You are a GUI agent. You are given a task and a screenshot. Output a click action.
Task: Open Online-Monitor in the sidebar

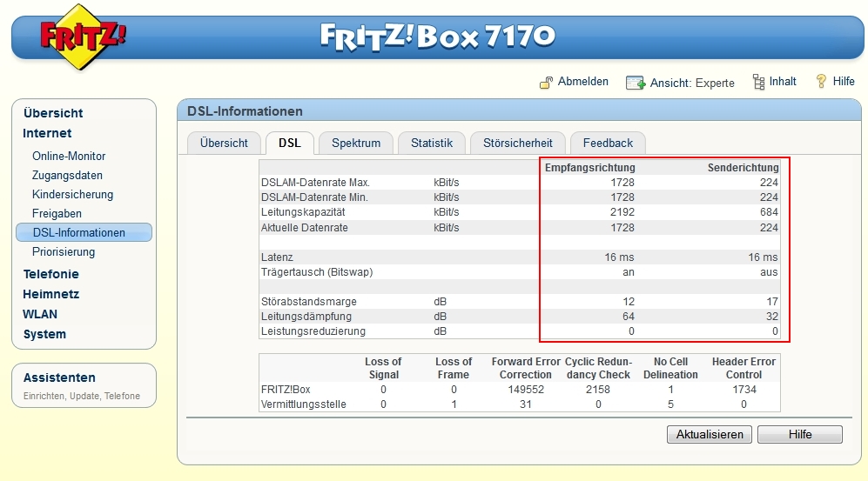click(69, 157)
